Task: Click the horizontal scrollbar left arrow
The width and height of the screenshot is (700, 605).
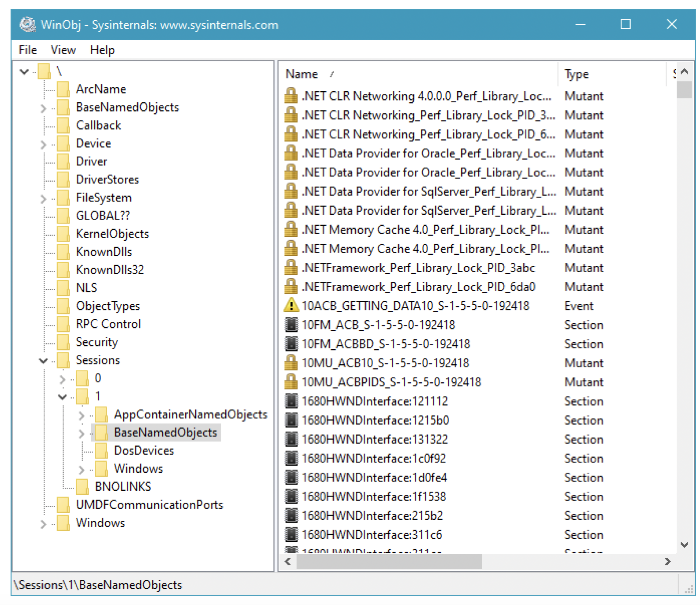Action: [288, 561]
